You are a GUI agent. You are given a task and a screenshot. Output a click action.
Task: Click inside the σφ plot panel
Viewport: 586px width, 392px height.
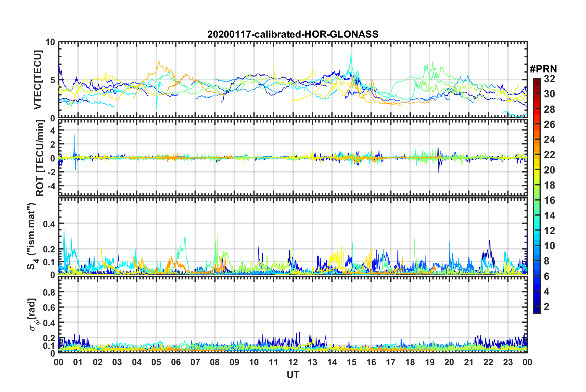pyautogui.click(x=293, y=315)
